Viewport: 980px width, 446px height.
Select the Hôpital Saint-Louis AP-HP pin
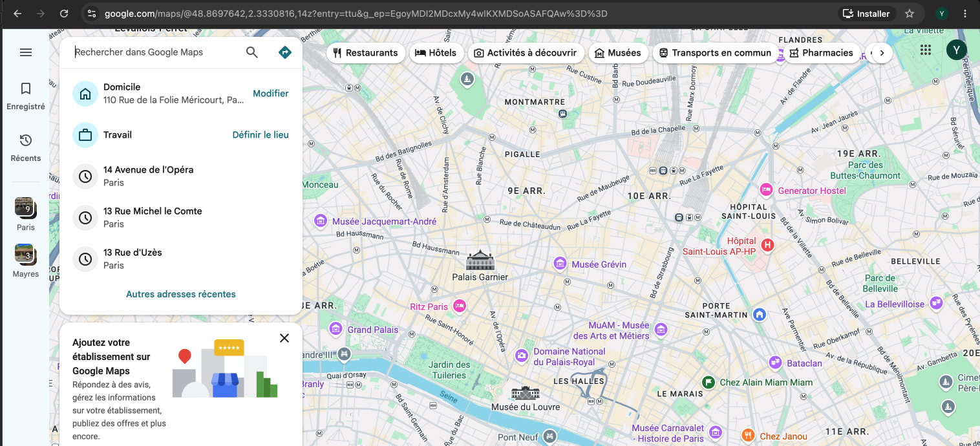click(767, 245)
